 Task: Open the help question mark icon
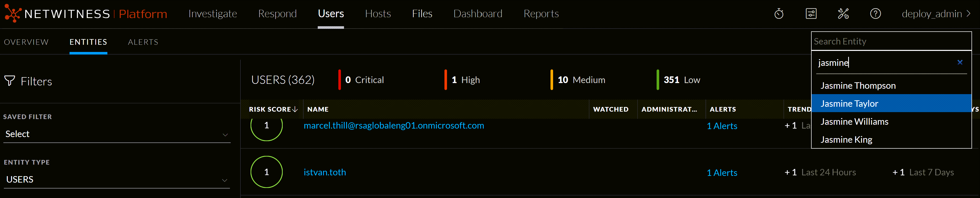(875, 14)
